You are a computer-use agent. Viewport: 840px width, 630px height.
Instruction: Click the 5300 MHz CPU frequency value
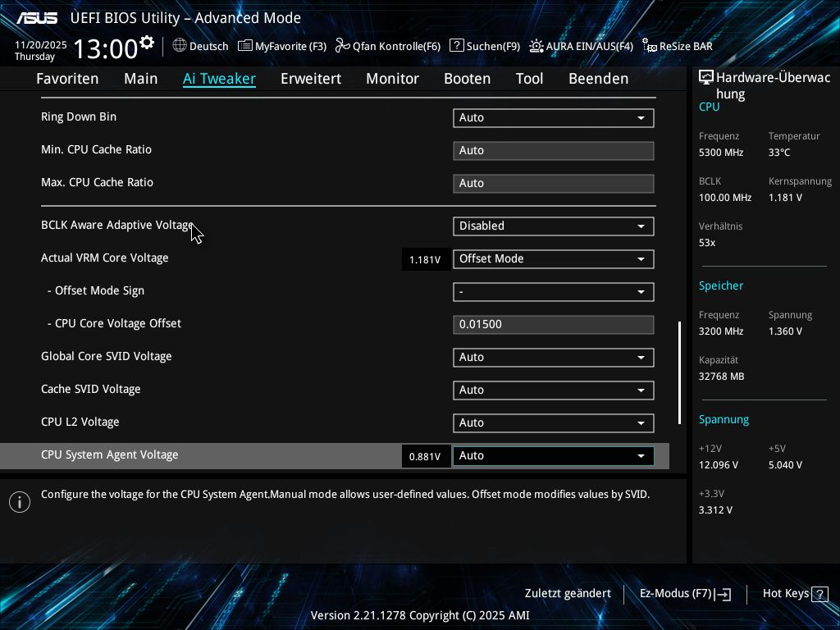(x=721, y=153)
